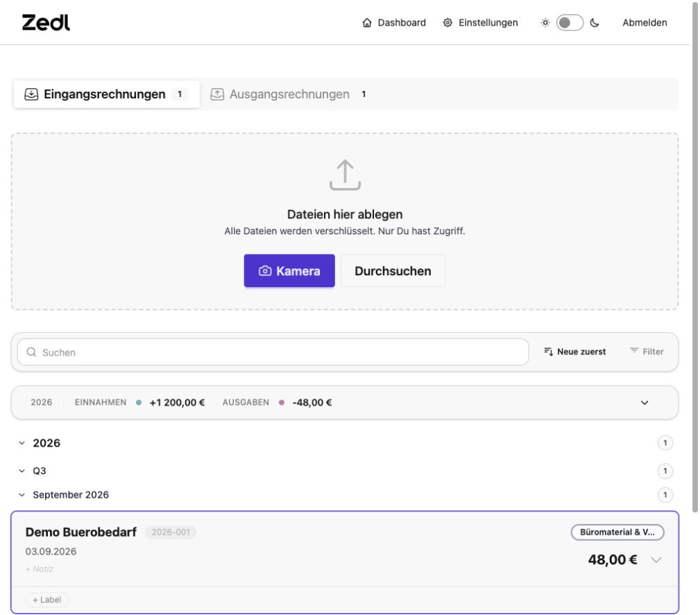Click the moon dark-mode icon

[594, 23]
